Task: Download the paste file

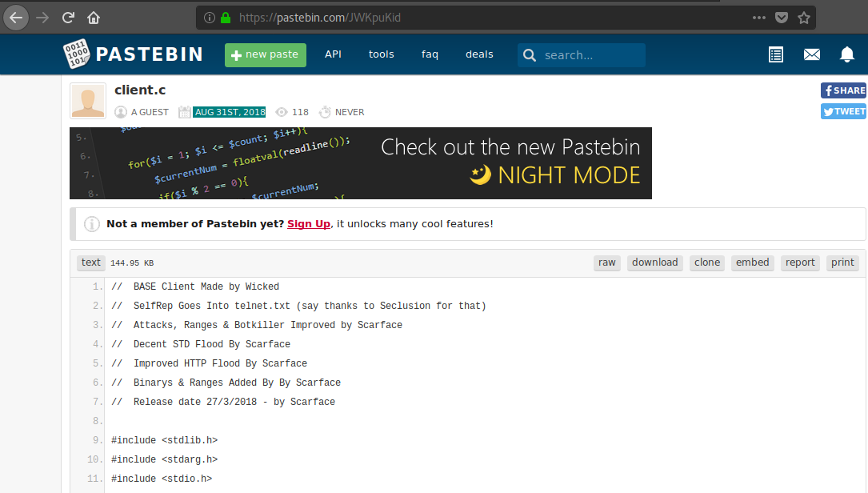Action: click(655, 263)
